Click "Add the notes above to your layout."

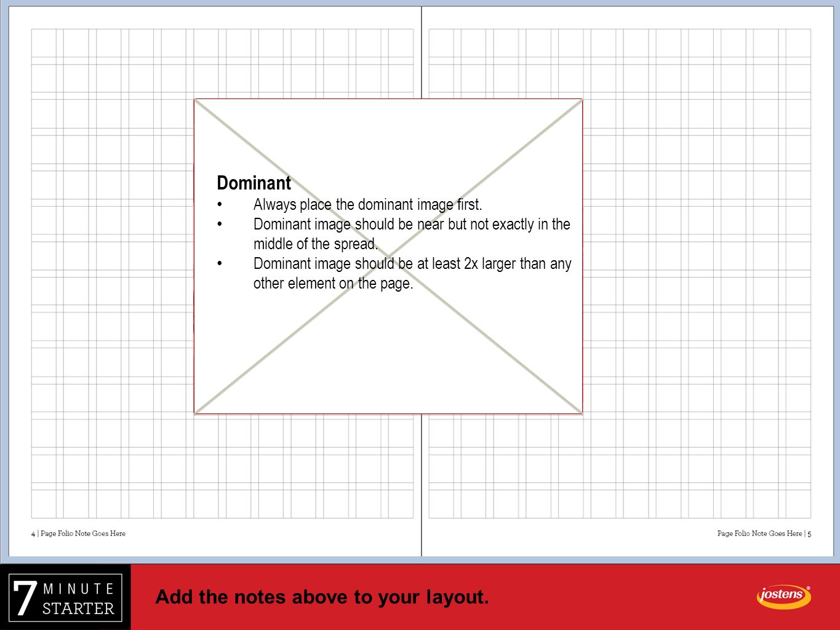[322, 597]
